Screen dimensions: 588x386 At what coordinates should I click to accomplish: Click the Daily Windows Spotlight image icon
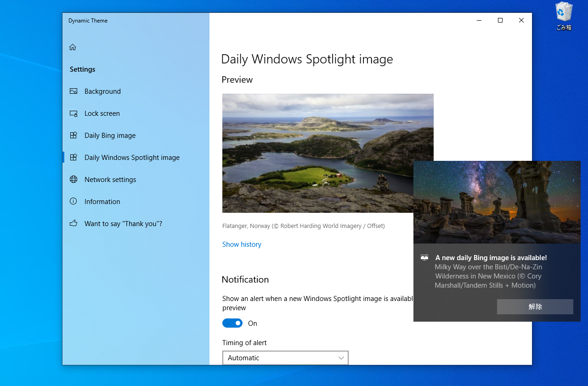coord(73,157)
